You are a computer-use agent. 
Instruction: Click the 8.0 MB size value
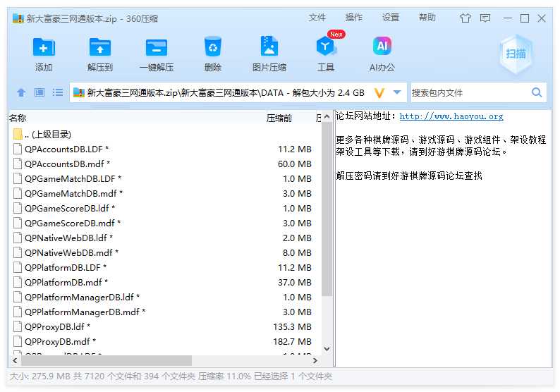[x=297, y=253]
